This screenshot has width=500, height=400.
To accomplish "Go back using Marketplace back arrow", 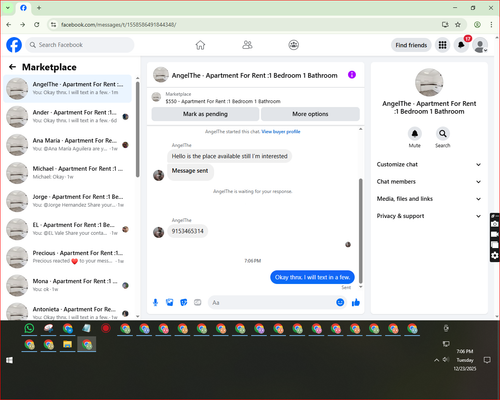I will (13, 67).
